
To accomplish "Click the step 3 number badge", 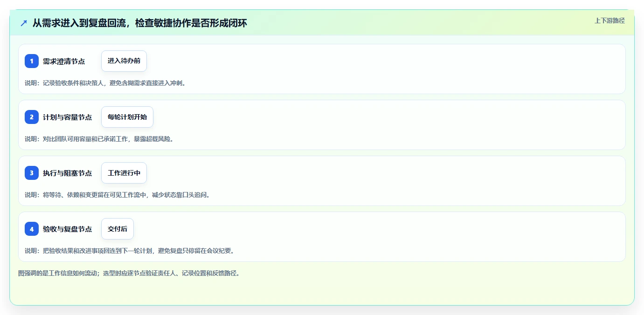I will coord(32,173).
